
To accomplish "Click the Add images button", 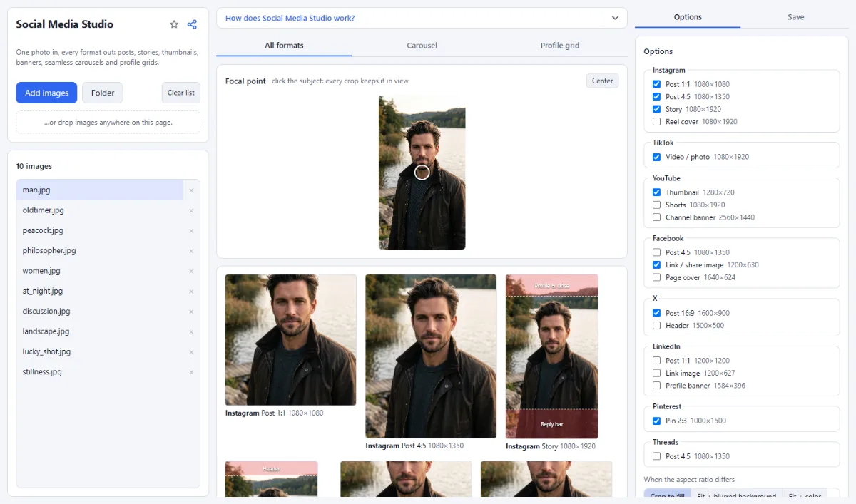I will [x=46, y=93].
